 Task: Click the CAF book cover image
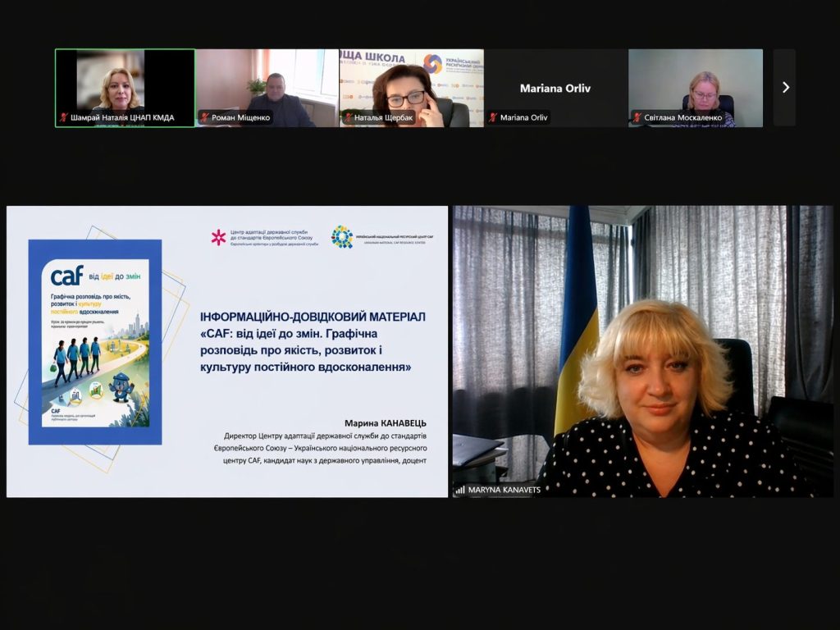tap(94, 342)
